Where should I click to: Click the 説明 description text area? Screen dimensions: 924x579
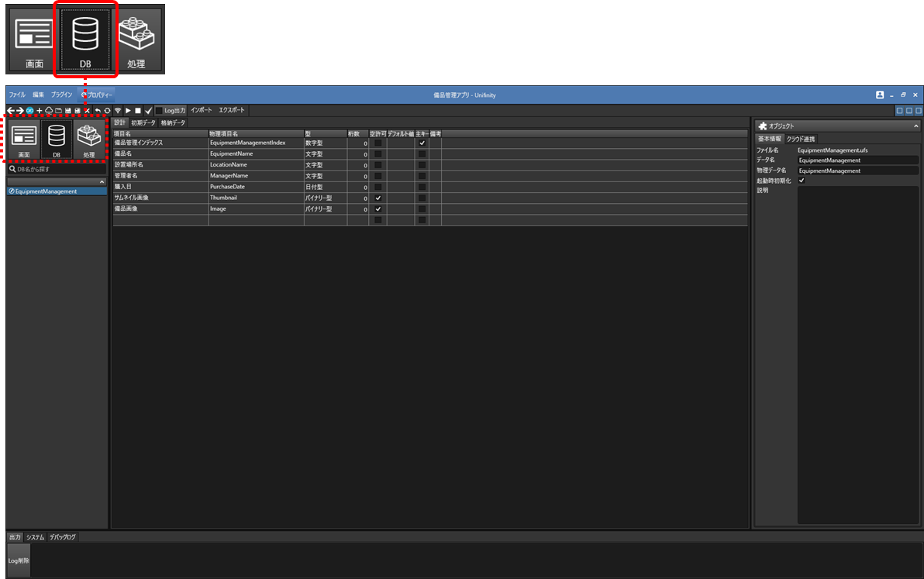coord(857,354)
